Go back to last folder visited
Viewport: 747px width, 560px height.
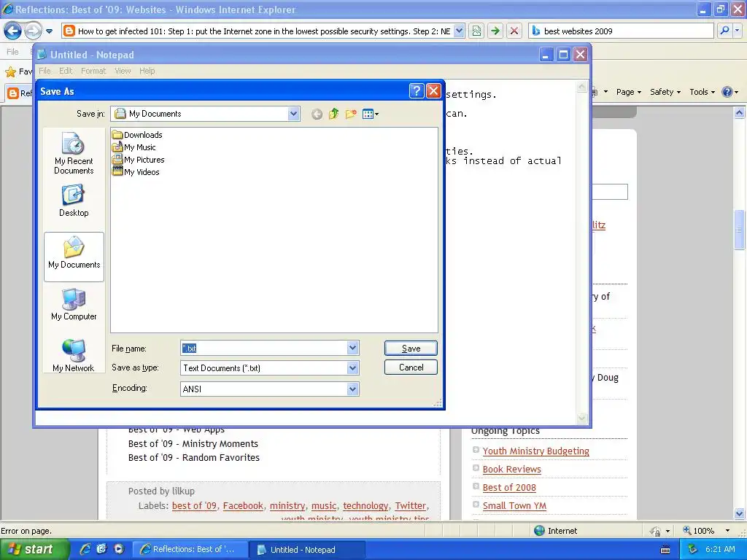click(317, 114)
